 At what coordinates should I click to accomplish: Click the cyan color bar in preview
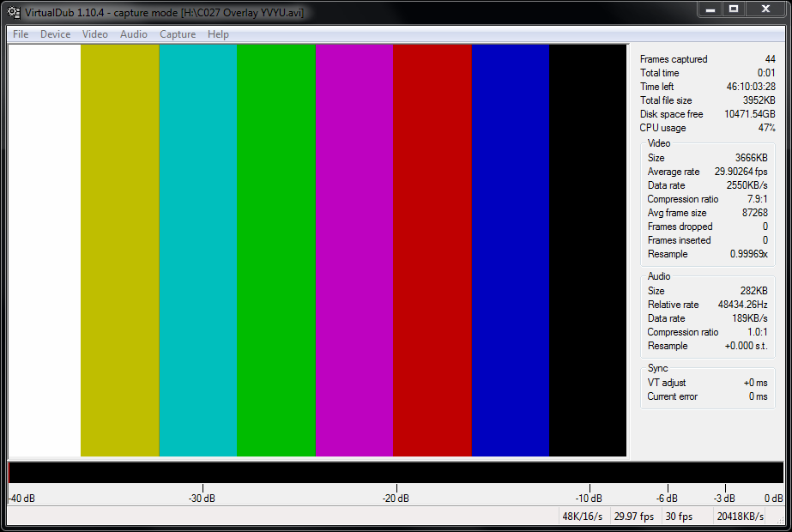click(198, 251)
